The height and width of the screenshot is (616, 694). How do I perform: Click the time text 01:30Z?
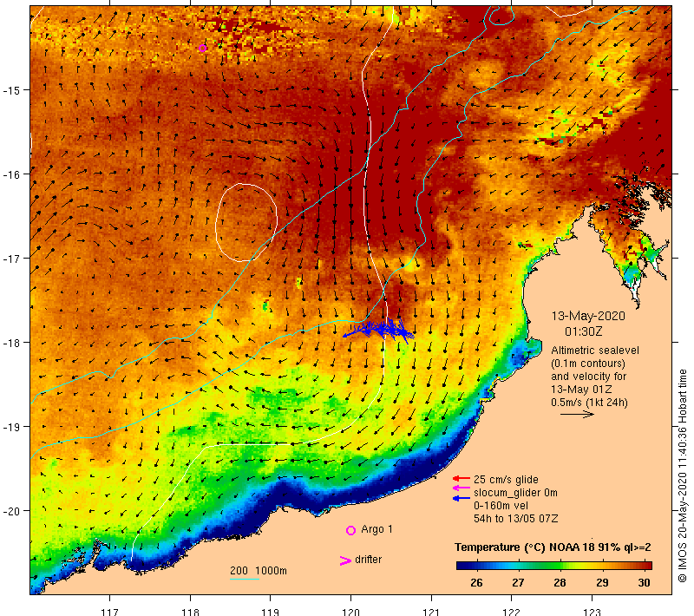point(583,331)
